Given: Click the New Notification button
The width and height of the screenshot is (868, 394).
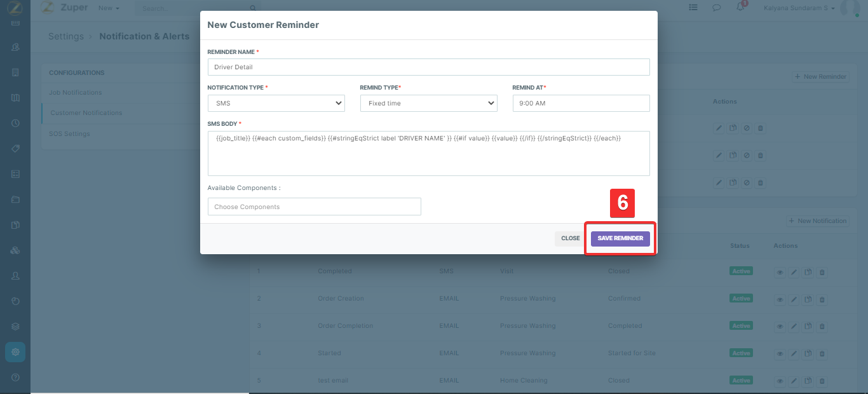Looking at the screenshot, I should [x=818, y=221].
